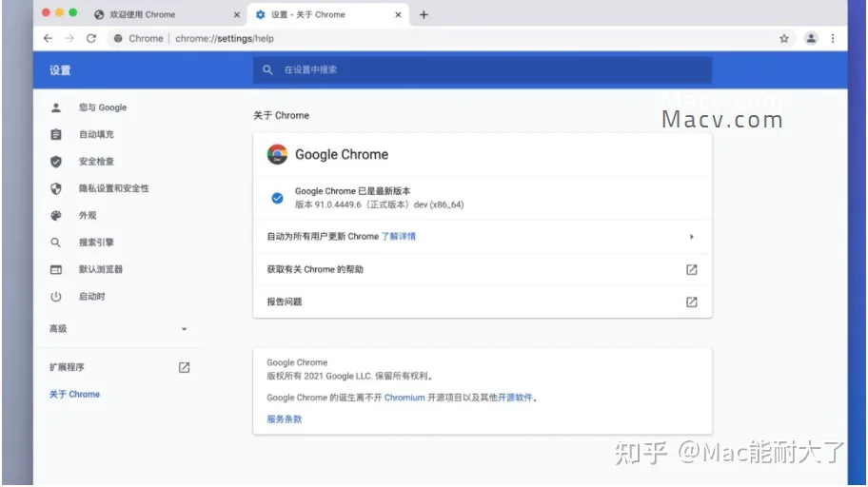
Task: Open the 服务条款 link
Action: [285, 419]
